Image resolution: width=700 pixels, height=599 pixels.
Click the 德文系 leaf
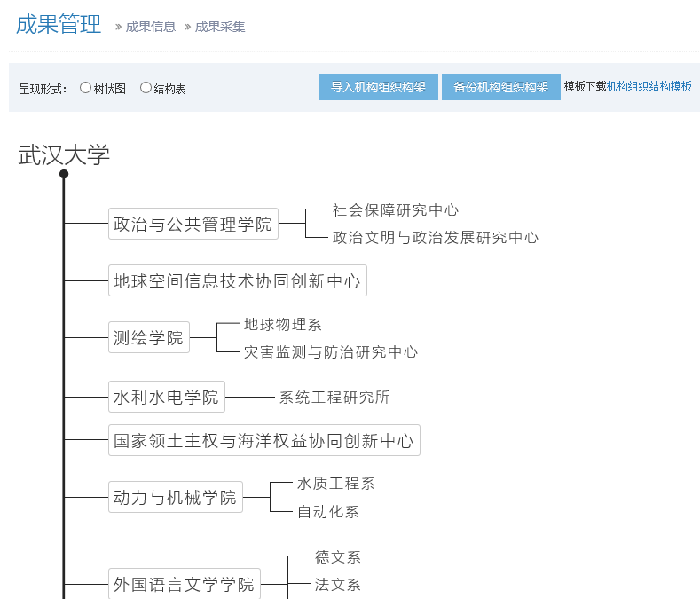338,557
